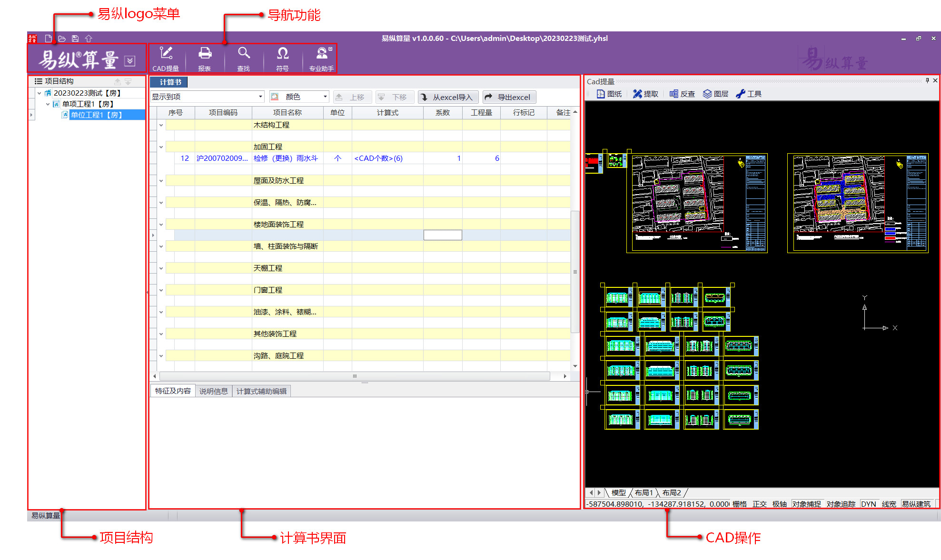Open the 符号 omega symbol tool
Viewport: 941px width, 560px height.
(283, 59)
